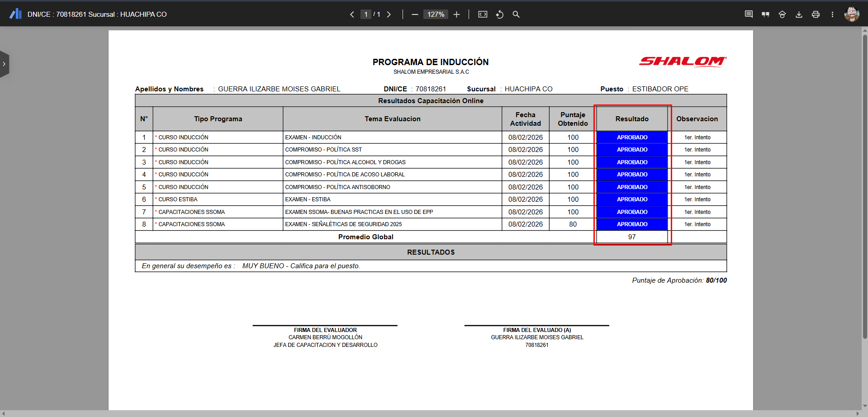This screenshot has height=417, width=868.
Task: Print the induction program document
Action: [x=816, y=14]
